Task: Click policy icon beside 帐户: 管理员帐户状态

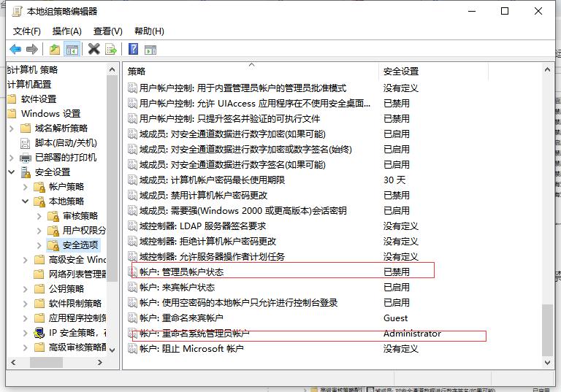Action: (x=132, y=272)
